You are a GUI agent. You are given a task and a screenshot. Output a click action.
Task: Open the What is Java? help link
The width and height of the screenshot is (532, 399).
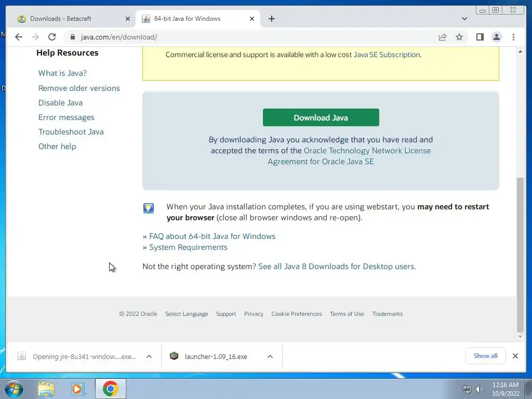(x=62, y=73)
